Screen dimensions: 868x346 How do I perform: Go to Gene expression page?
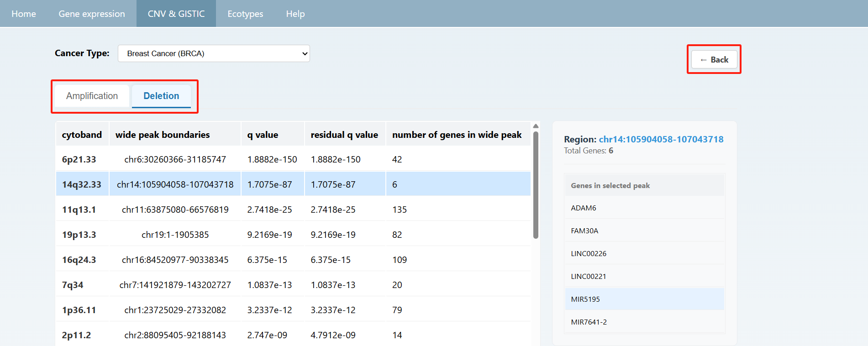click(91, 14)
